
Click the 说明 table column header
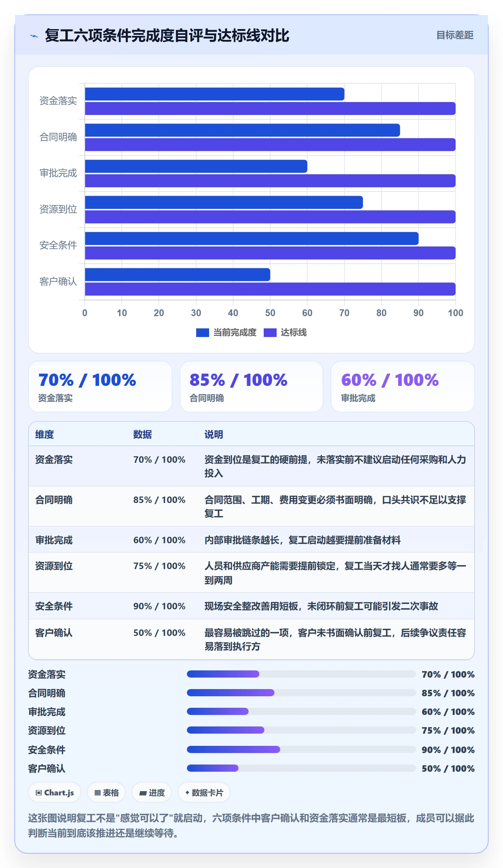(x=214, y=434)
